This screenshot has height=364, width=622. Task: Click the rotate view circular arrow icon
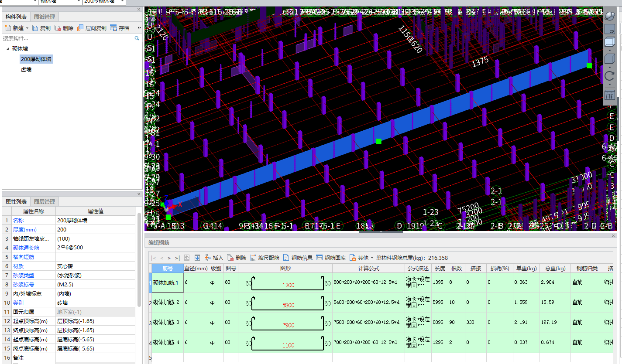[x=610, y=77]
